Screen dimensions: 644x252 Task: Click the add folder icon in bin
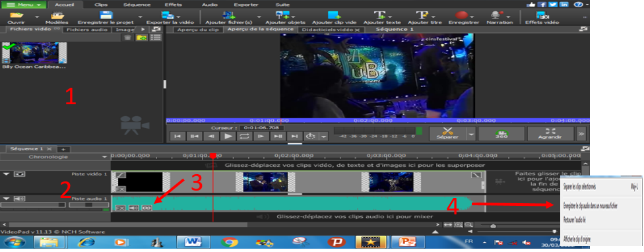coord(142,38)
